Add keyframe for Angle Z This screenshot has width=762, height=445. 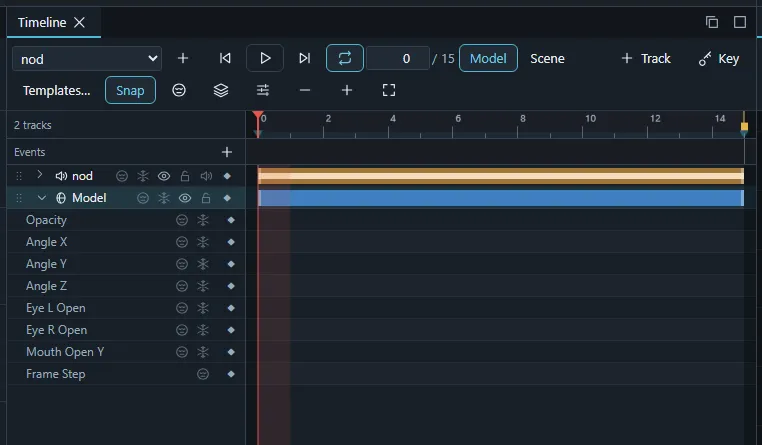coord(231,286)
